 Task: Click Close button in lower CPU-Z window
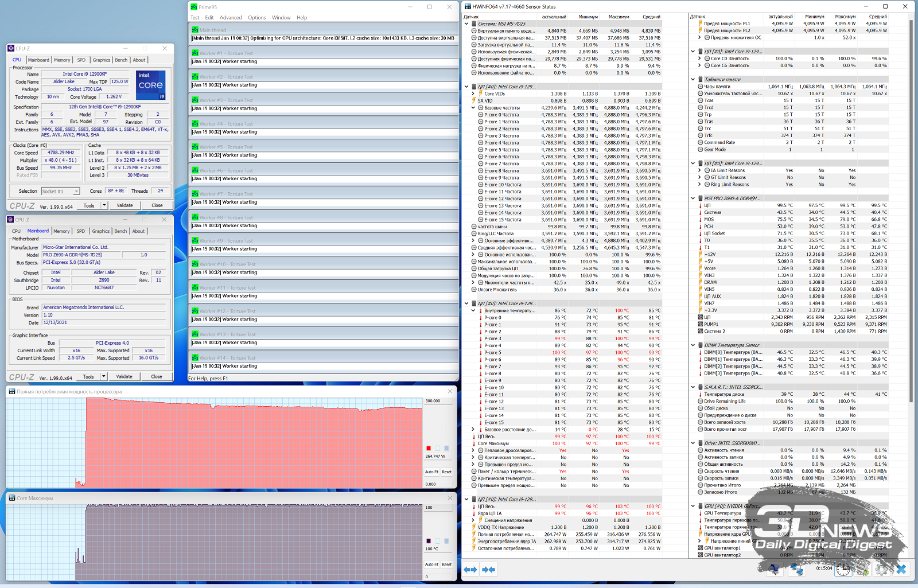[x=157, y=376]
